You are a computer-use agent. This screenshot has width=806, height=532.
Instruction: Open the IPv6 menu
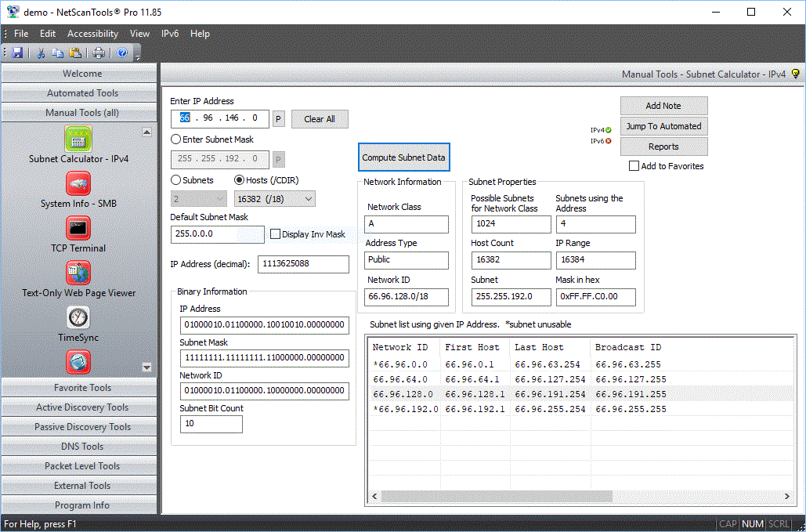[168, 34]
